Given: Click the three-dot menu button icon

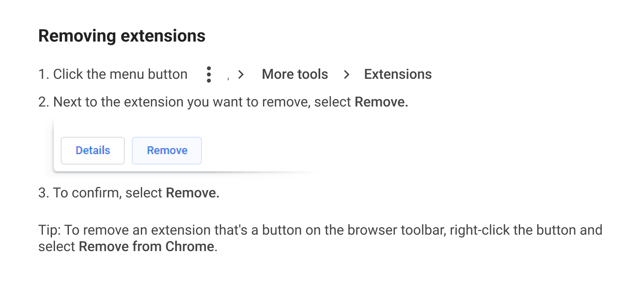Looking at the screenshot, I should [209, 74].
